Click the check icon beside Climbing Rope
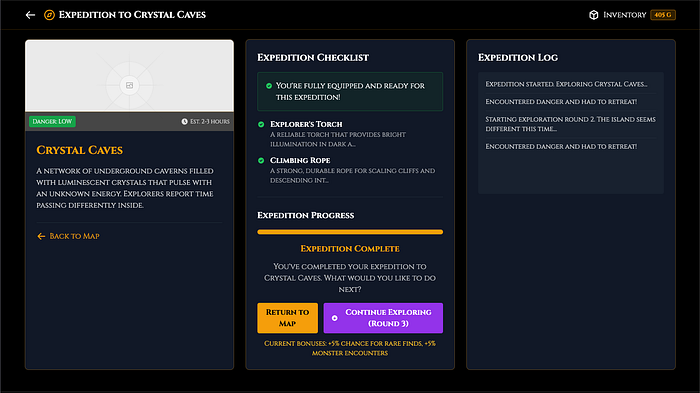Viewport: 700px width, 393px height. tap(261, 160)
